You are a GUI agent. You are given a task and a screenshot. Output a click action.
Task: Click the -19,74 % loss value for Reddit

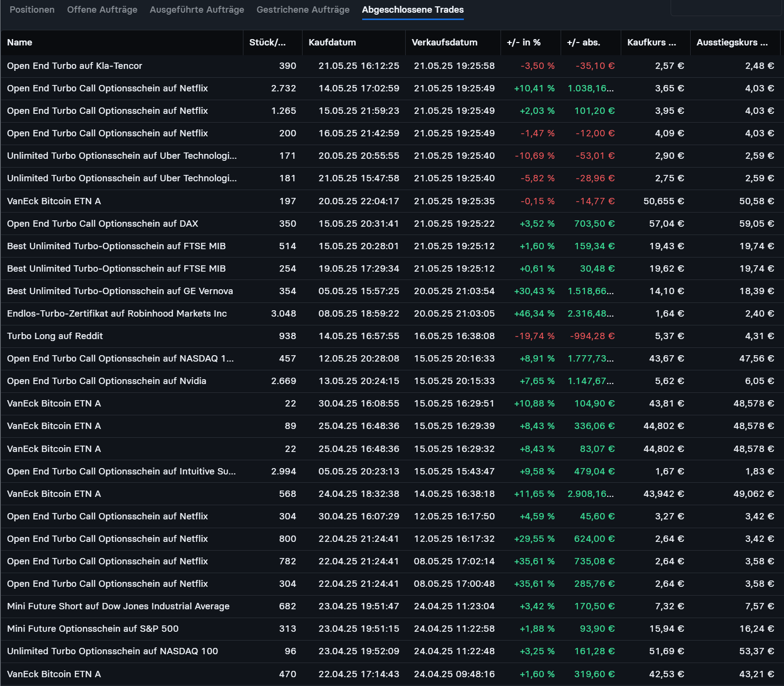click(535, 336)
